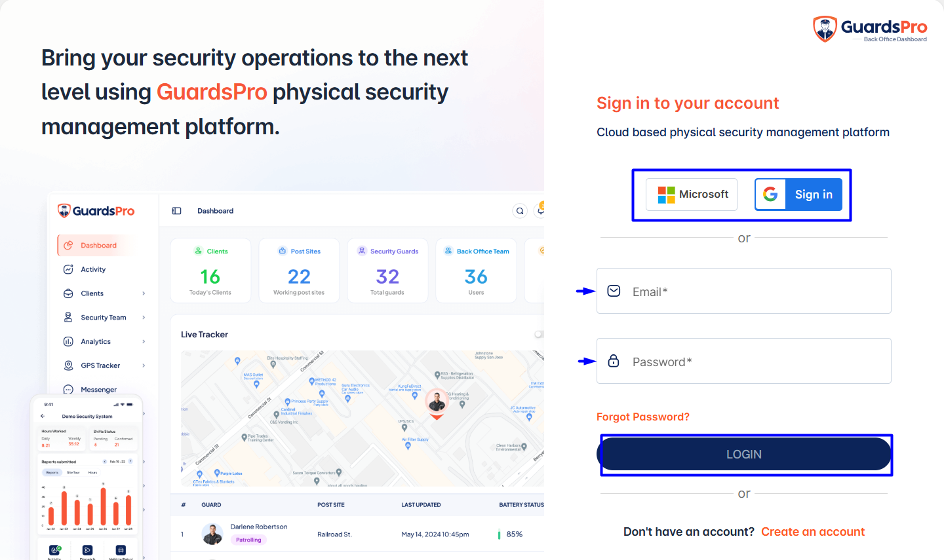
Task: Click the search magnifier icon in dashboard preview
Action: tap(520, 211)
